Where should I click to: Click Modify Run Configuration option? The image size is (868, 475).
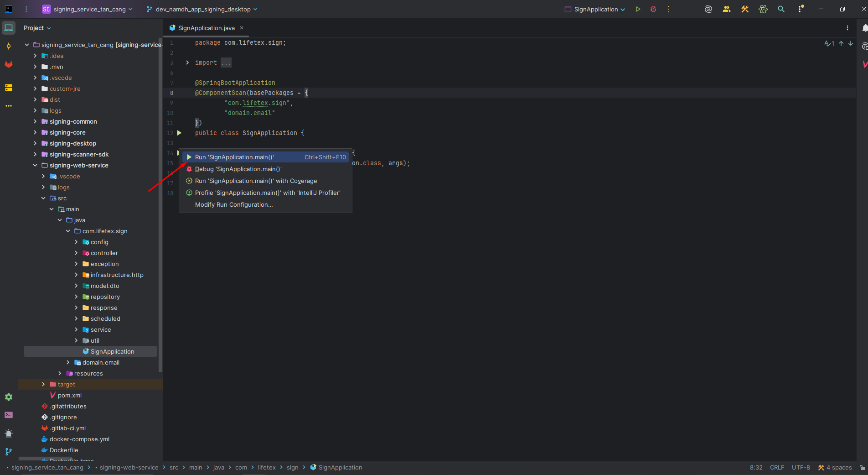(x=233, y=204)
